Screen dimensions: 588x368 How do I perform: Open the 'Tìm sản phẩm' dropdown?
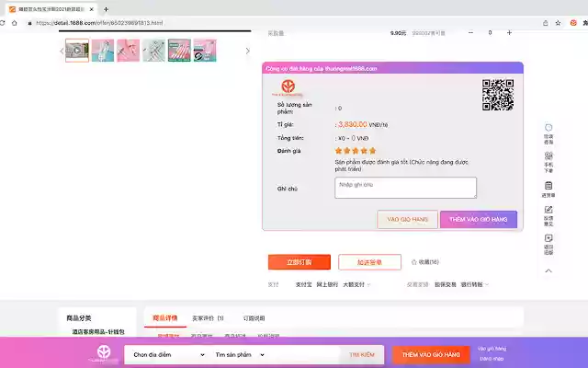coord(240,355)
